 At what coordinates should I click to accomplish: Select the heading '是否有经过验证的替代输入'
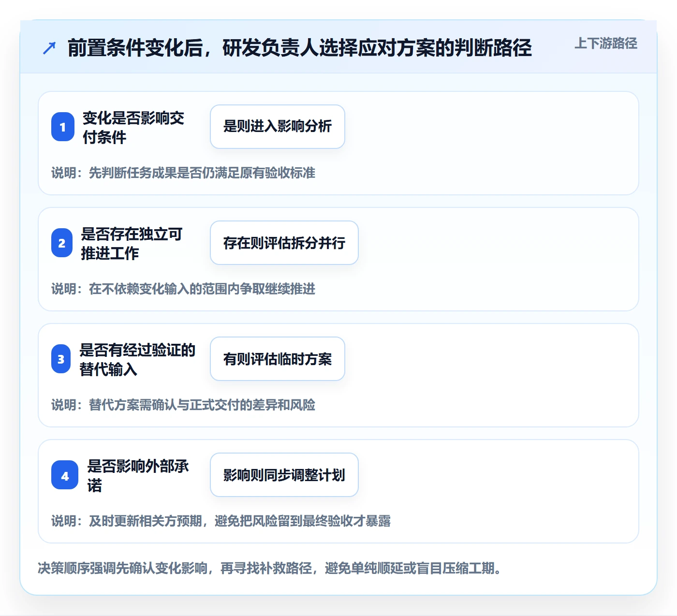(137, 359)
